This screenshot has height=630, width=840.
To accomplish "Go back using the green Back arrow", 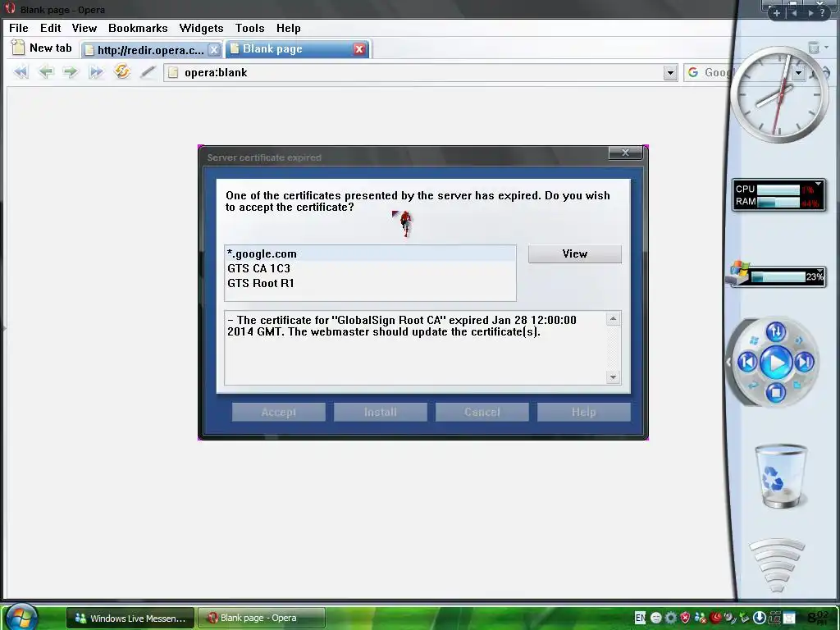I will pyautogui.click(x=47, y=71).
